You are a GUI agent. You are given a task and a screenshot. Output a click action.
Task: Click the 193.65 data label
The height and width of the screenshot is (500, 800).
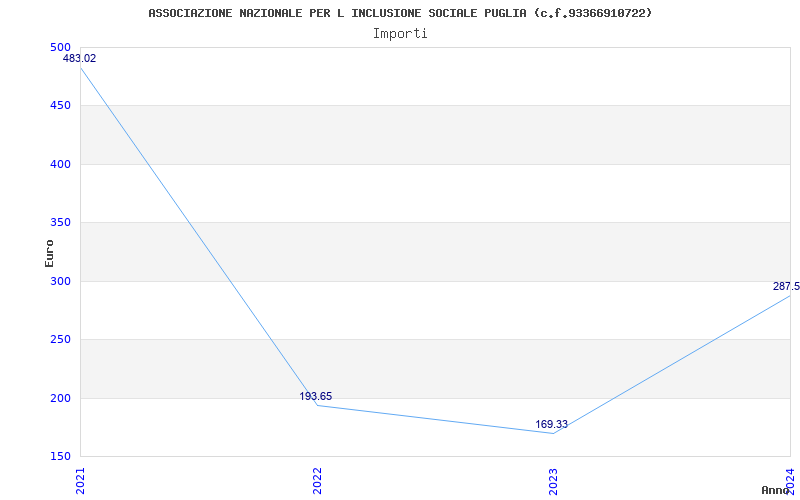point(315,396)
